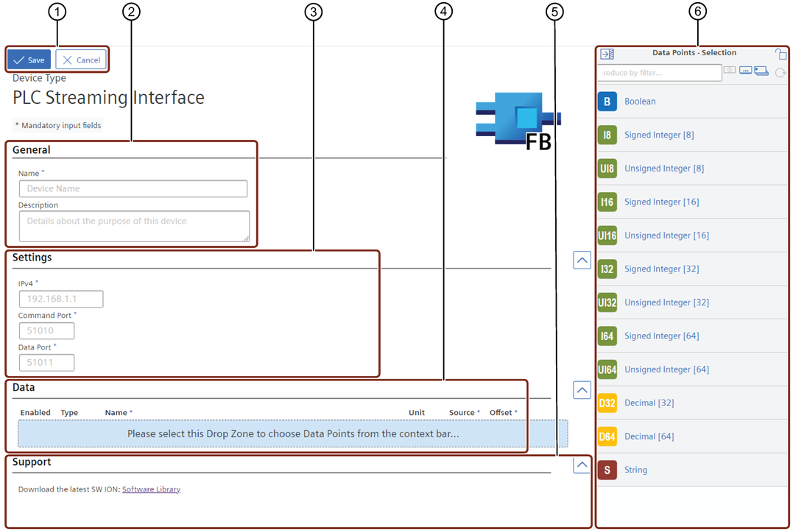Click the Name column header in Data
The image size is (793, 532).
[119, 413]
